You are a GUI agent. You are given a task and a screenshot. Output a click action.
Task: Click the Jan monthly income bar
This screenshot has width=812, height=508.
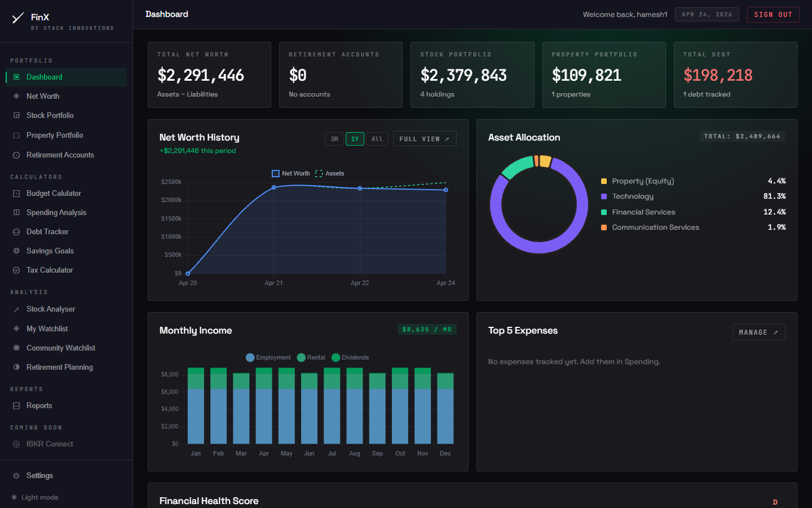tap(196, 406)
